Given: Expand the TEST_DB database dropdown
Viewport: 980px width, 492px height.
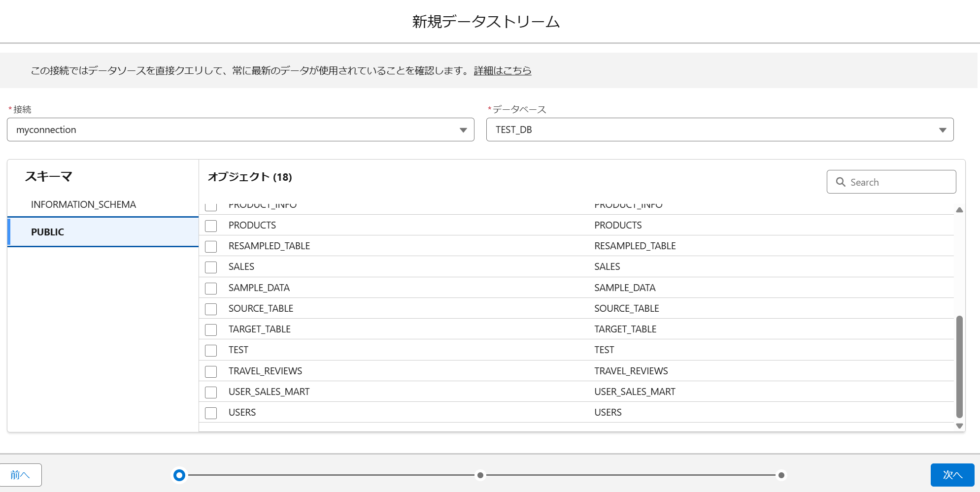Looking at the screenshot, I should pyautogui.click(x=719, y=130).
